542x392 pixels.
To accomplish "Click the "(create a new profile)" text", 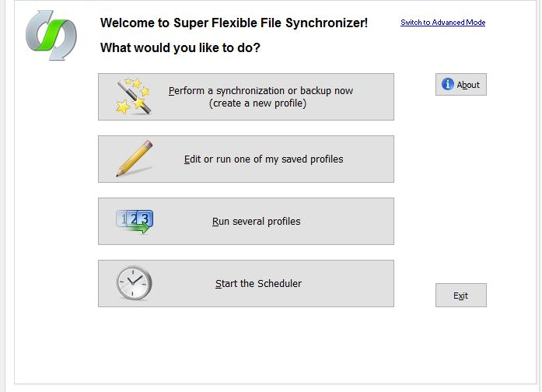I will (257, 103).
